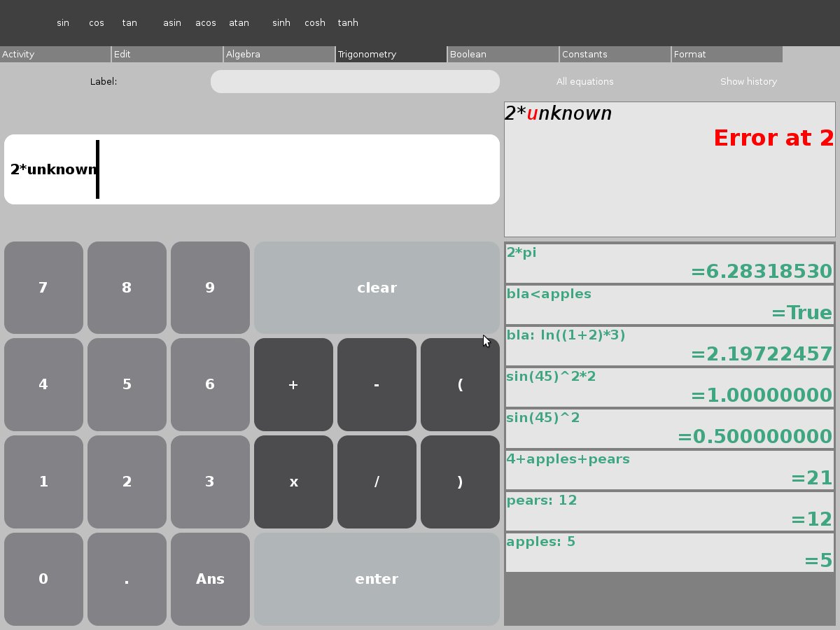The height and width of the screenshot is (630, 840).
Task: Go to the Format tab
Action: tap(727, 54)
